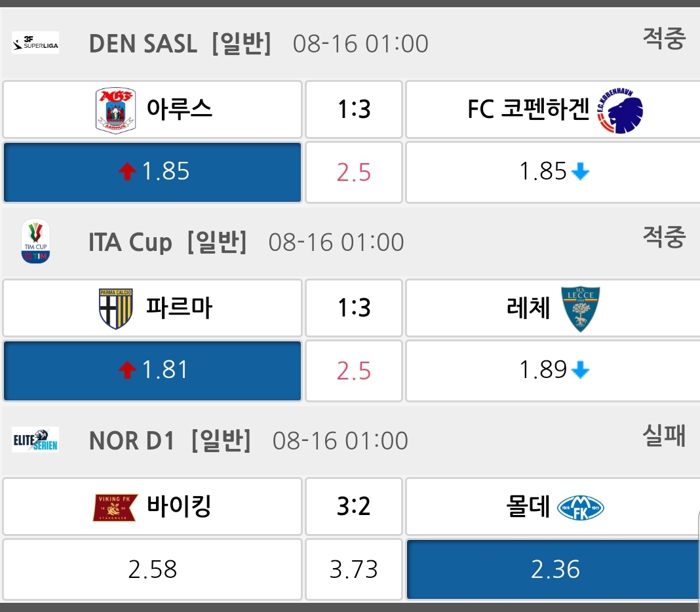
Task: Click the 3F Superliga league logo
Action: click(35, 43)
